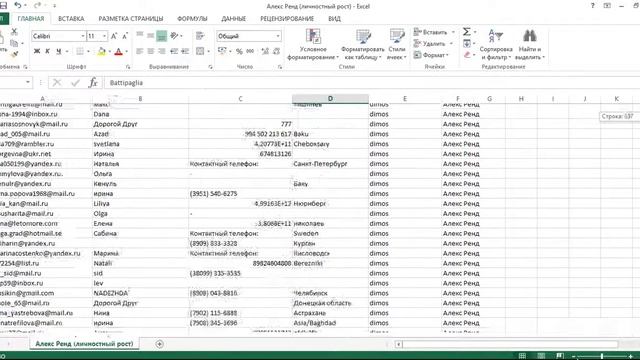
Task: Open the ВСТАВКА ribbon tab
Action: tap(71, 19)
